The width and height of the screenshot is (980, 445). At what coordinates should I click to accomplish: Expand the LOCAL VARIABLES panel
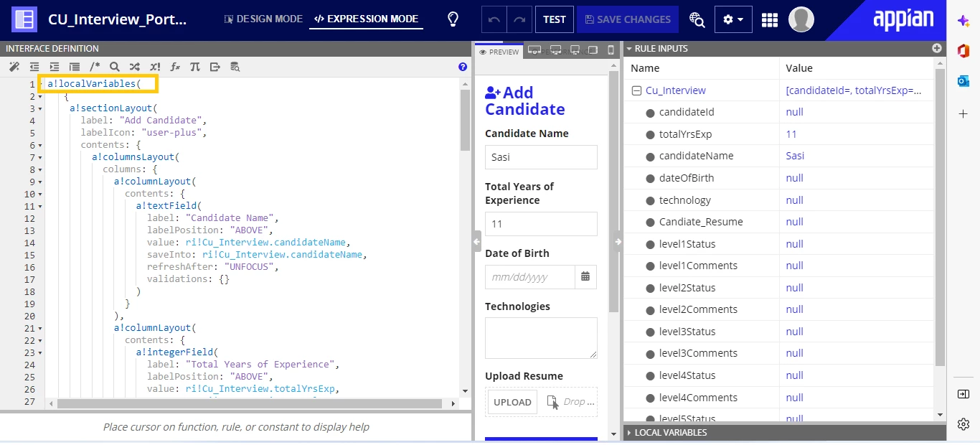629,432
